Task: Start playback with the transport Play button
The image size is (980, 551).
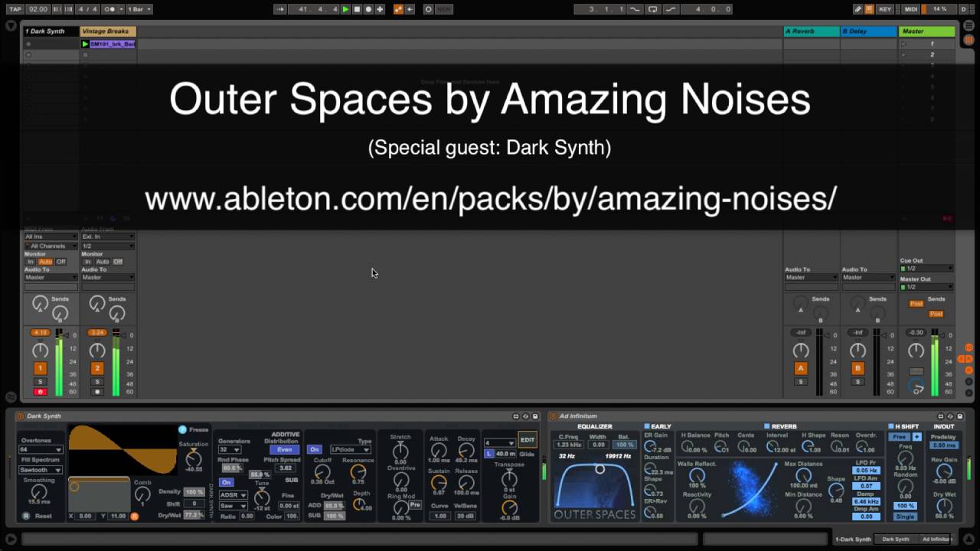Action: (345, 9)
